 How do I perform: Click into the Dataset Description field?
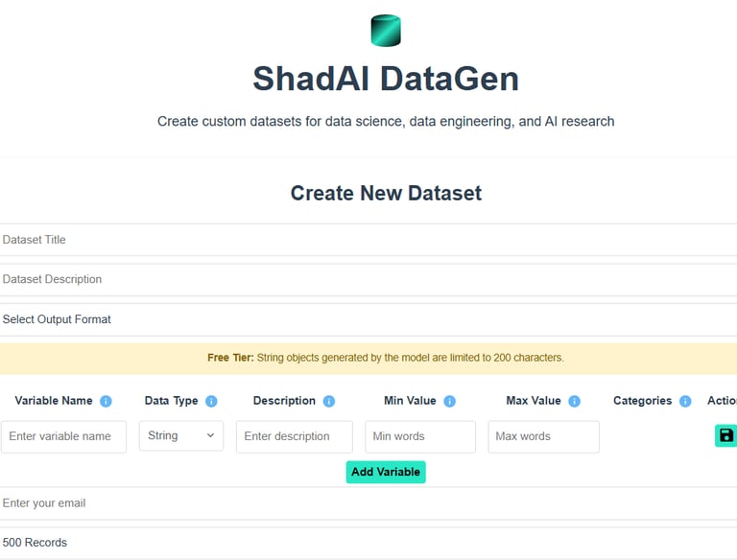point(368,279)
